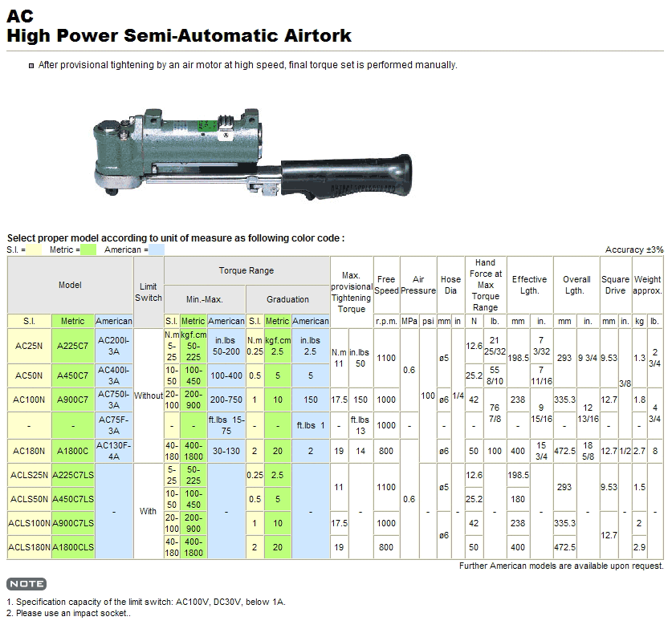The height and width of the screenshot is (637, 672).
Task: Click the 'Air Pressure' column header
Action: click(418, 285)
